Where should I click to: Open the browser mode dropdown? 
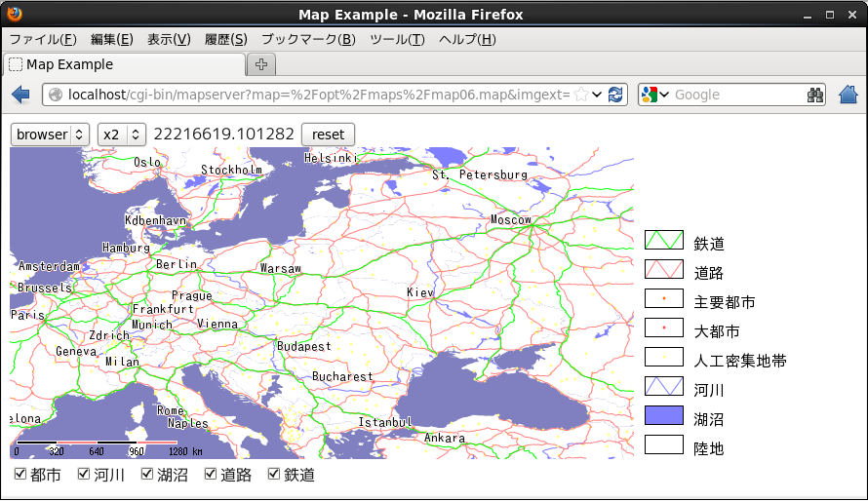tap(50, 134)
